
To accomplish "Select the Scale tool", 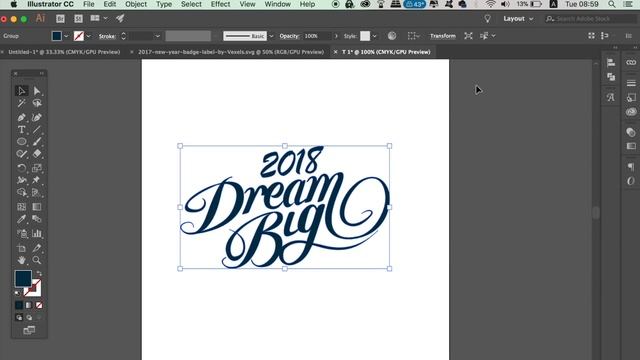I will click(37, 168).
